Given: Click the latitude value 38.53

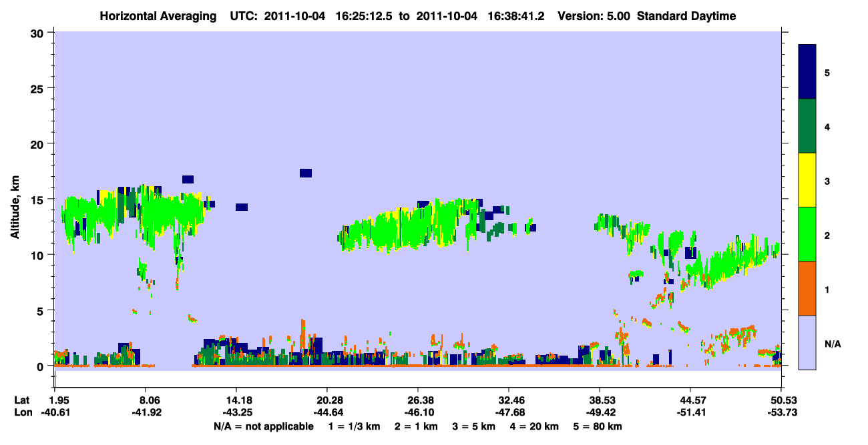Looking at the screenshot, I should [600, 400].
